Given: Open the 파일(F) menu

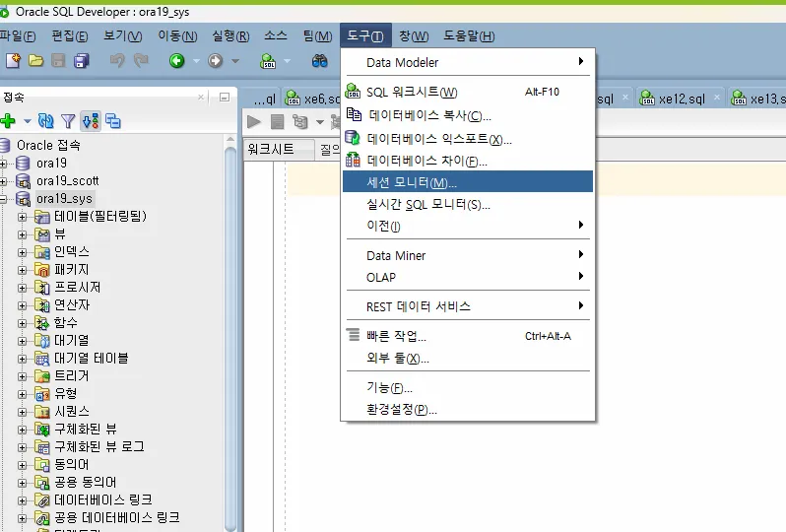Looking at the screenshot, I should pyautogui.click(x=18, y=36).
